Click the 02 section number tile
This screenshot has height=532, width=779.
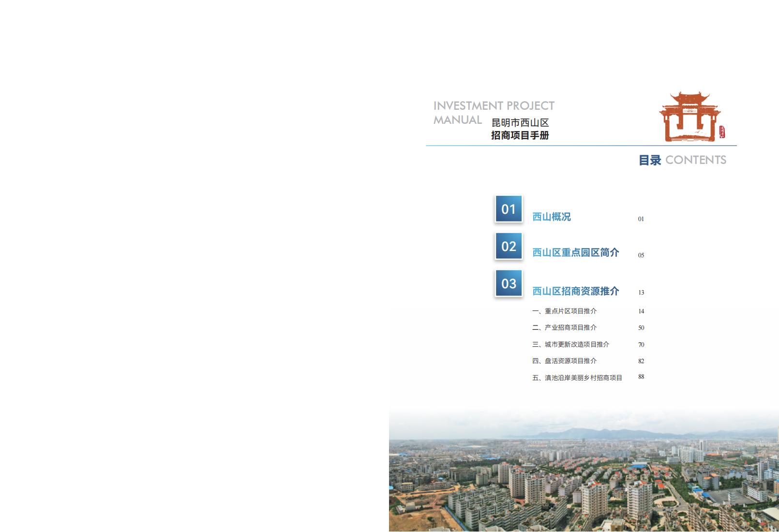[509, 246]
